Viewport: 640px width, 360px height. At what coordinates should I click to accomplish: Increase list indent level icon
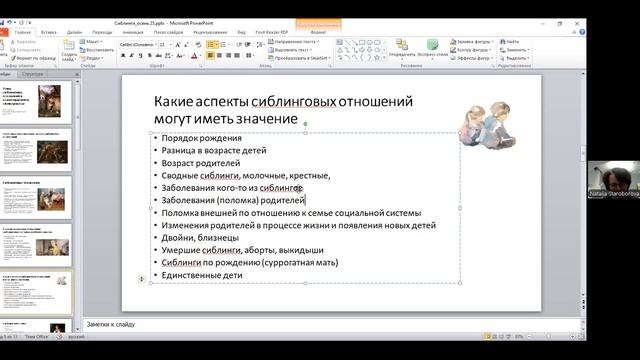point(248,44)
